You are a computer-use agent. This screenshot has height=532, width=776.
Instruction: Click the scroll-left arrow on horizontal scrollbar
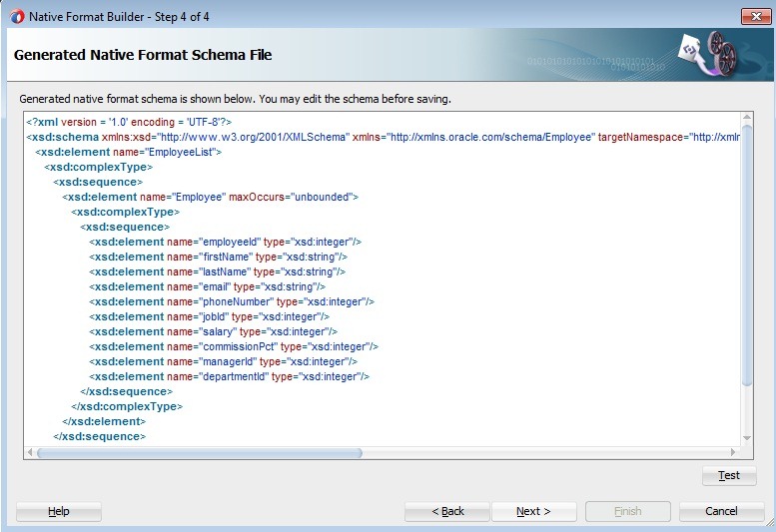30,453
